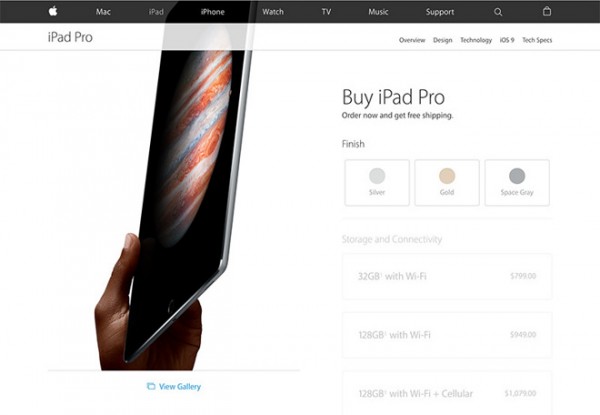Open the Support navigation item

(x=440, y=12)
